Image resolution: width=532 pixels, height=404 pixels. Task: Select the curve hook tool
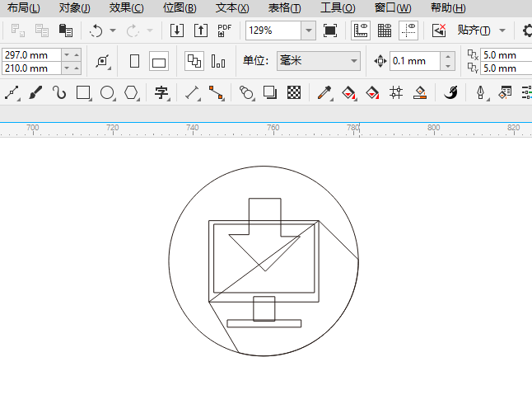[x=59, y=92]
